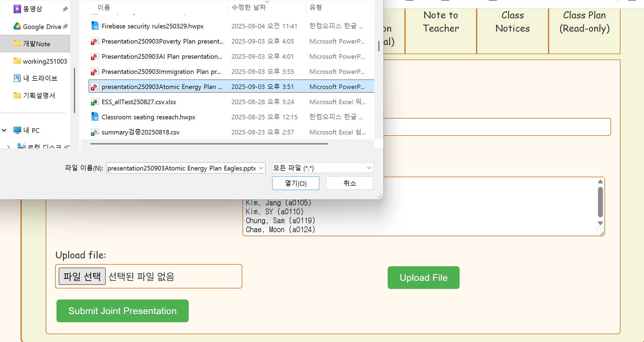Select the Google Drive sidebar shortcut icon
The width and height of the screenshot is (644, 342).
click(x=17, y=27)
